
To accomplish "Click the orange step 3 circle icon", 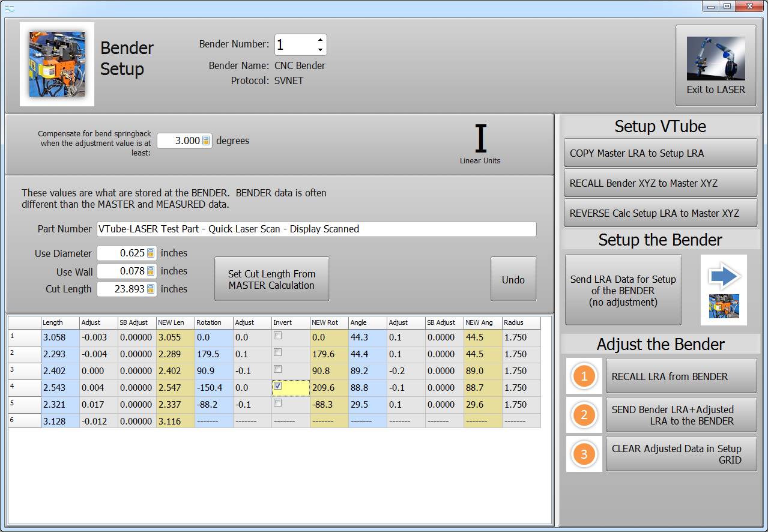I will (x=584, y=454).
